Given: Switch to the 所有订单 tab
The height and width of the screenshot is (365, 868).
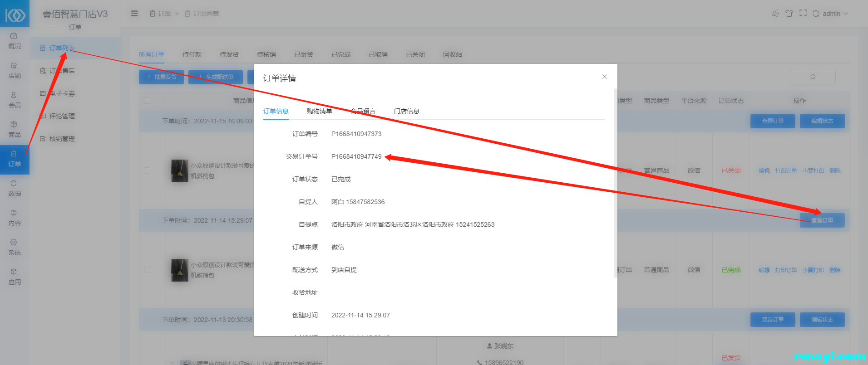Looking at the screenshot, I should (152, 54).
